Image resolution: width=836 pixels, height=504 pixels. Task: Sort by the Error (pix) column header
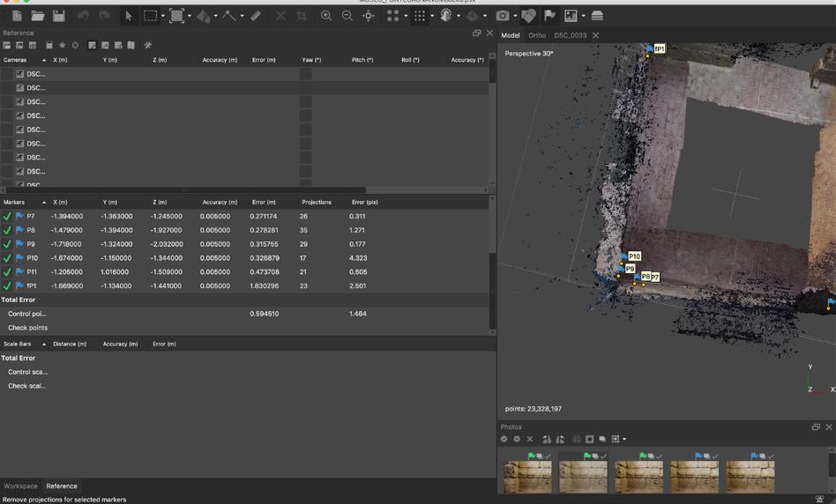pyautogui.click(x=365, y=202)
